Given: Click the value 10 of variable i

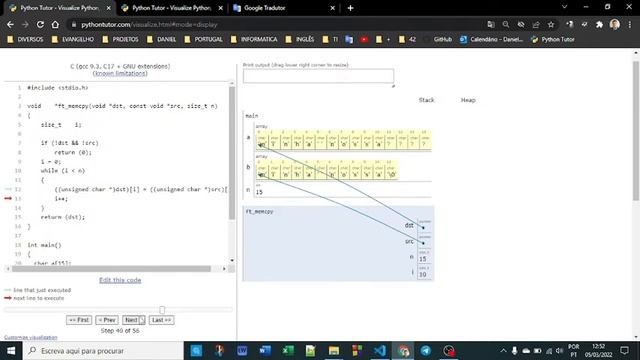Looking at the screenshot, I should 423,274.
